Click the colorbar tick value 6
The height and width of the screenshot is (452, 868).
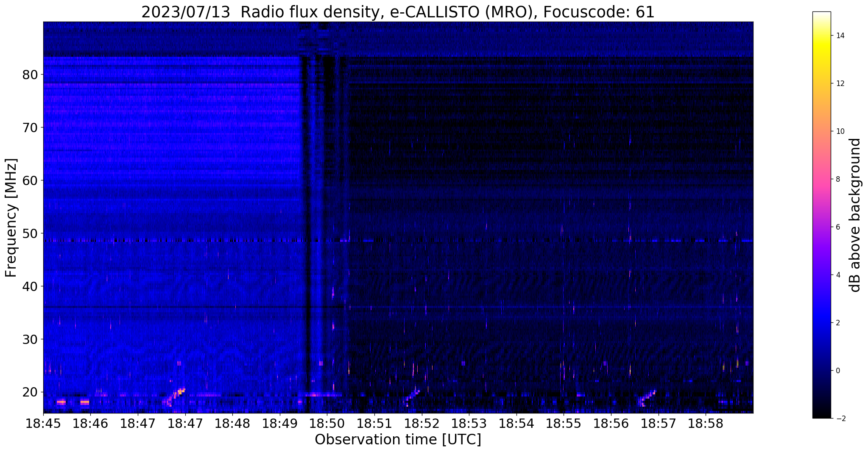pyautogui.click(x=837, y=227)
